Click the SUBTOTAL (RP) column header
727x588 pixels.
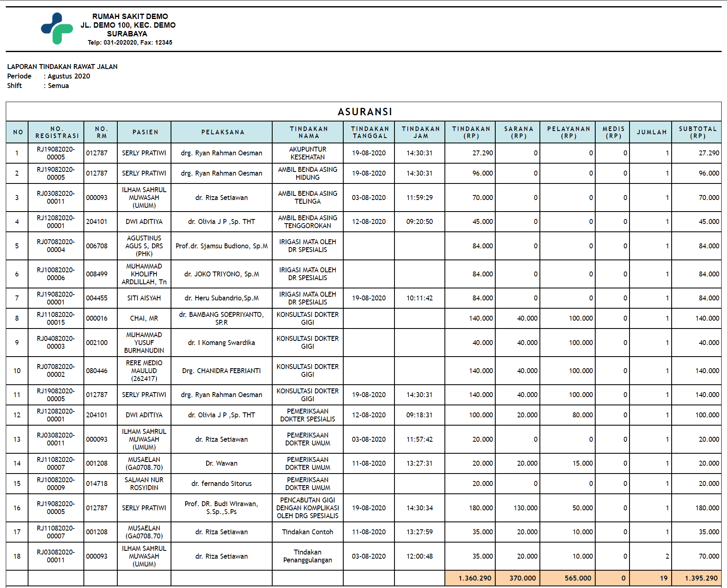click(x=697, y=132)
